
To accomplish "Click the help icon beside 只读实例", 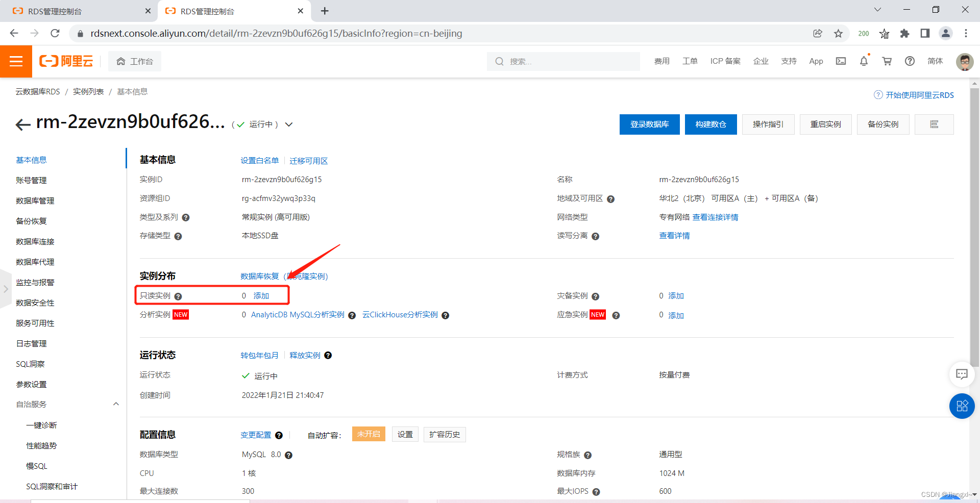I will pyautogui.click(x=178, y=296).
